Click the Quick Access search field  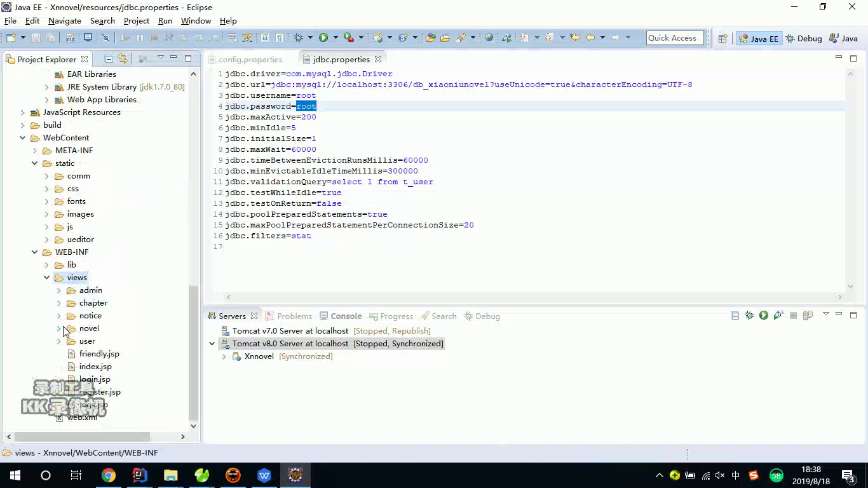tap(675, 38)
